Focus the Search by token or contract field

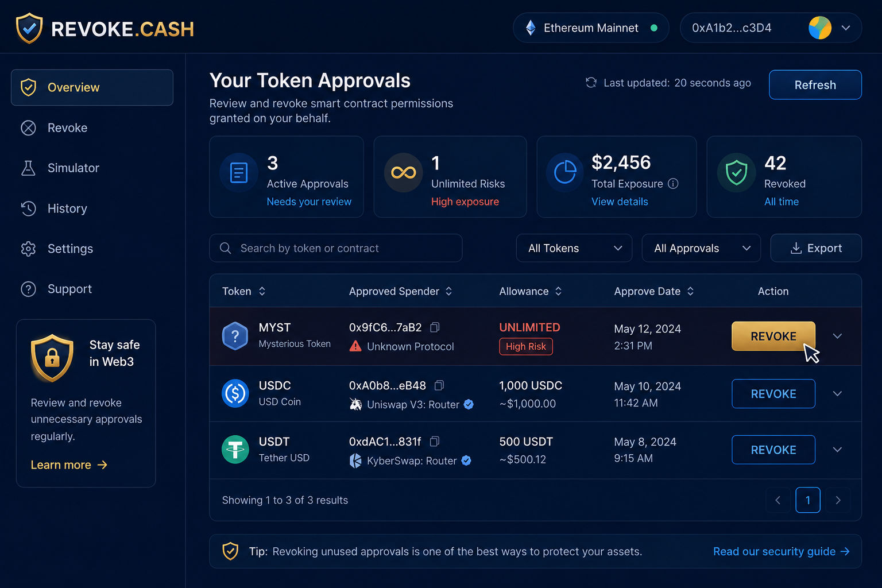336,248
